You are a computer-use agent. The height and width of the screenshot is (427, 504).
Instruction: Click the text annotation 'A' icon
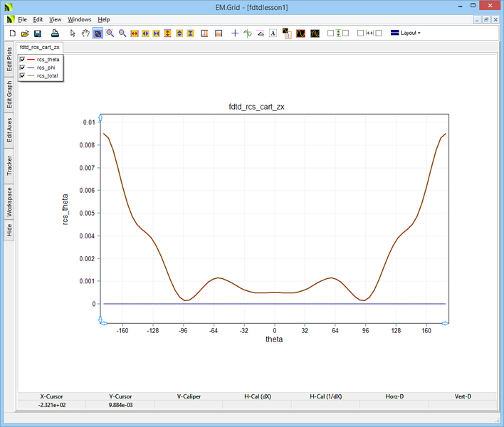tap(273, 33)
